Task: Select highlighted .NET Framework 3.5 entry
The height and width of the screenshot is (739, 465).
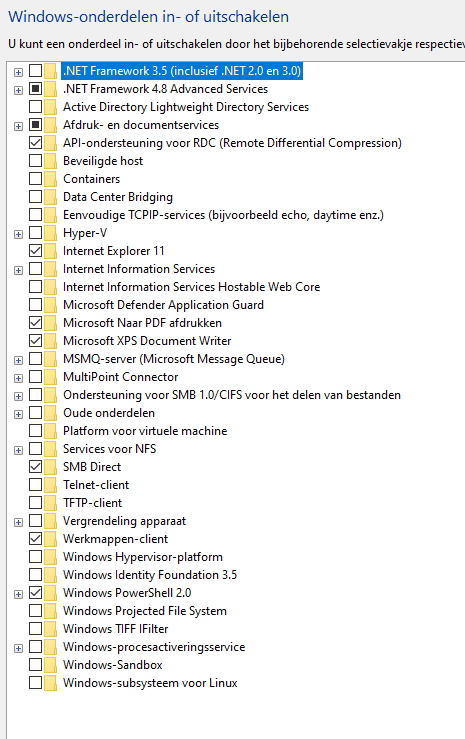Action: (182, 71)
